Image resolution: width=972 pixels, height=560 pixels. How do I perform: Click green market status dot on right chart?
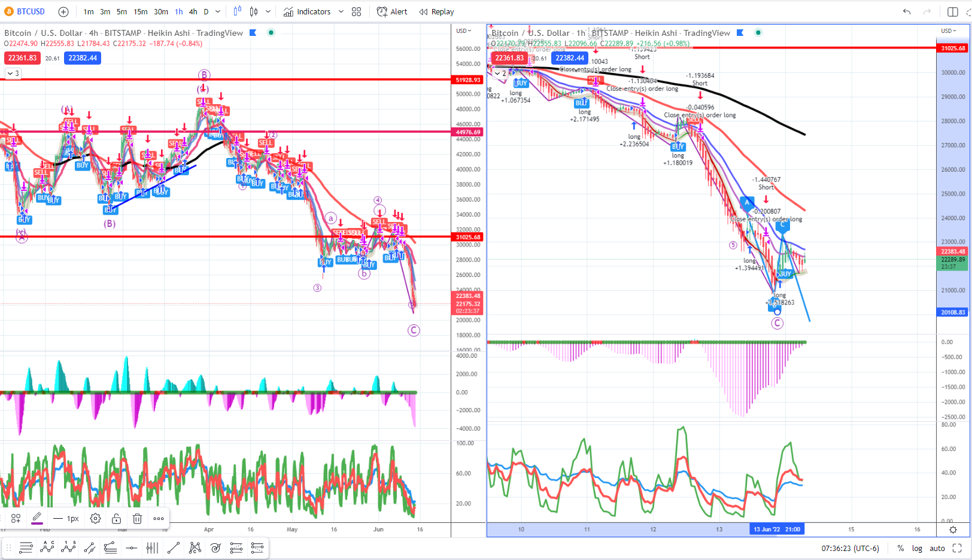(x=758, y=33)
